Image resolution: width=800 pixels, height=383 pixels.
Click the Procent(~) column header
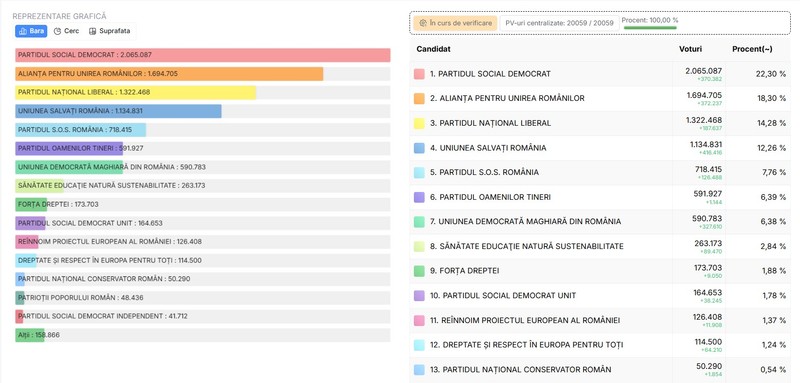(752, 49)
